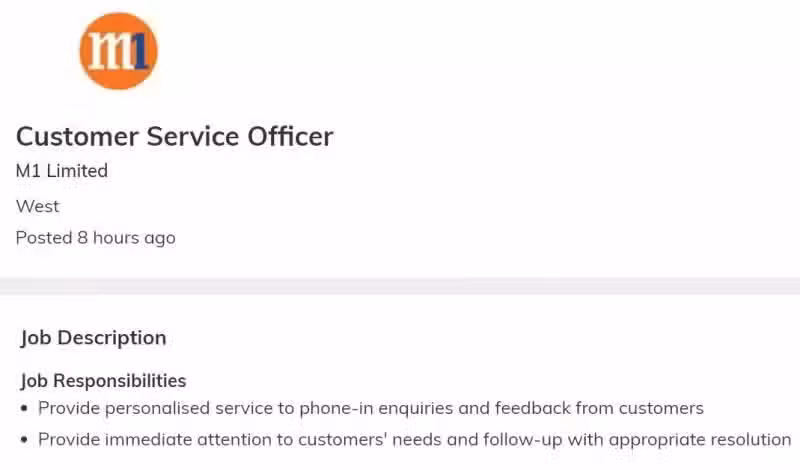This screenshot has width=800, height=470.
Task: Open the M1 Limited company link
Action: pos(62,170)
